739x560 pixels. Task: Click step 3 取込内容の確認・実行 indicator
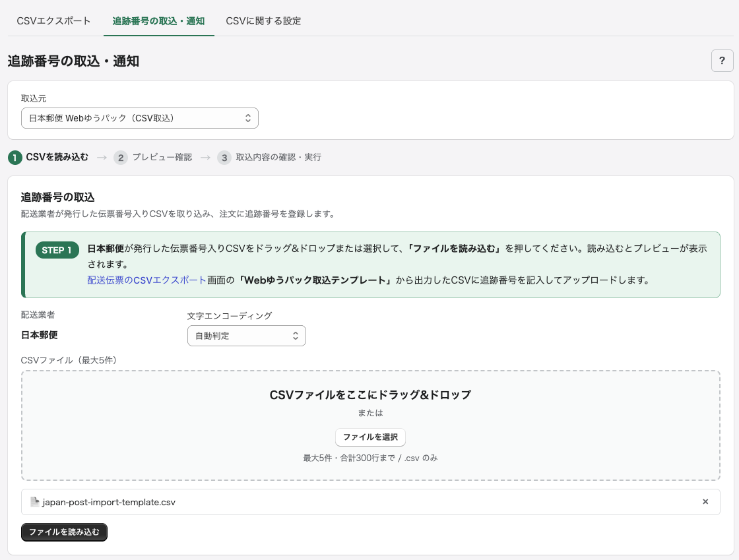[270, 157]
